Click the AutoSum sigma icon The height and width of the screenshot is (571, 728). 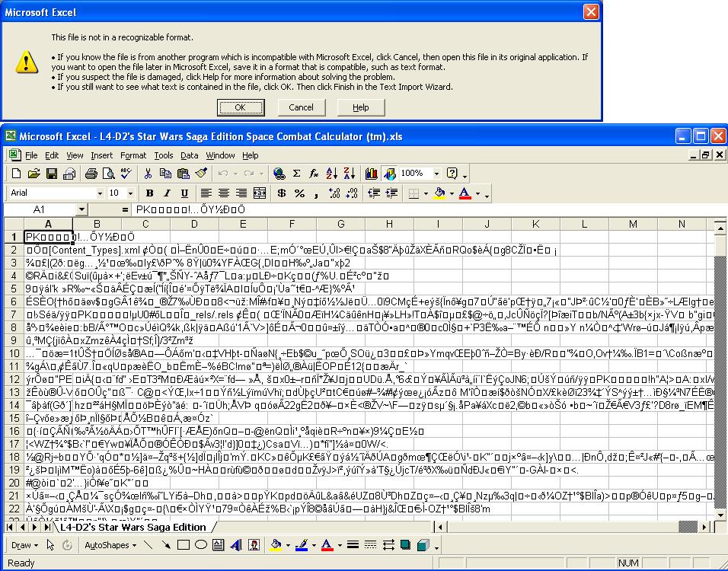click(x=297, y=174)
